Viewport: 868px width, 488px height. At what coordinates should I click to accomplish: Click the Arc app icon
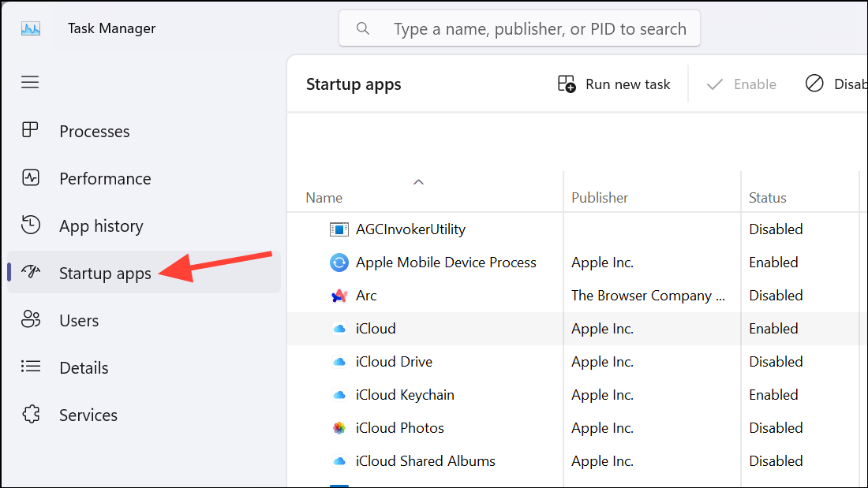[x=339, y=296]
